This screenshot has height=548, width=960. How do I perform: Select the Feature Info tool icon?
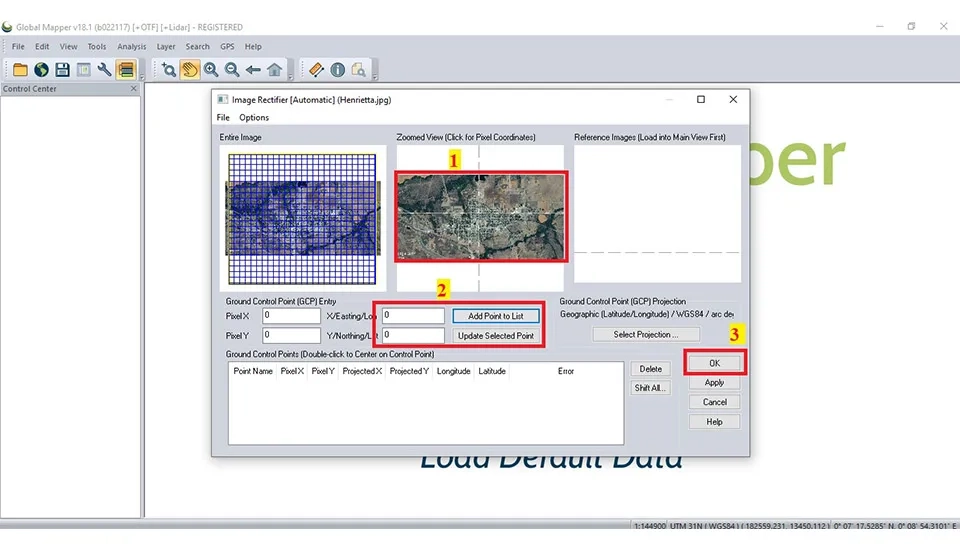pyautogui.click(x=337, y=70)
